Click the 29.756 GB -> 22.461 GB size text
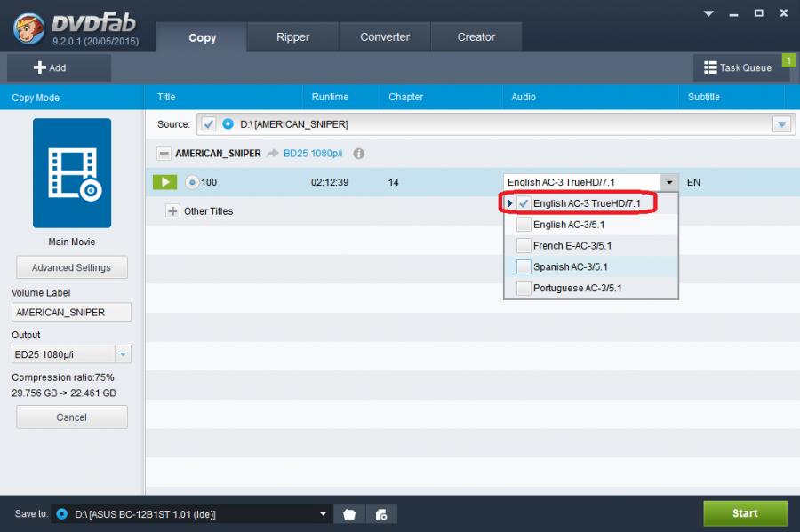Viewport: 800px width, 532px height. click(x=64, y=393)
